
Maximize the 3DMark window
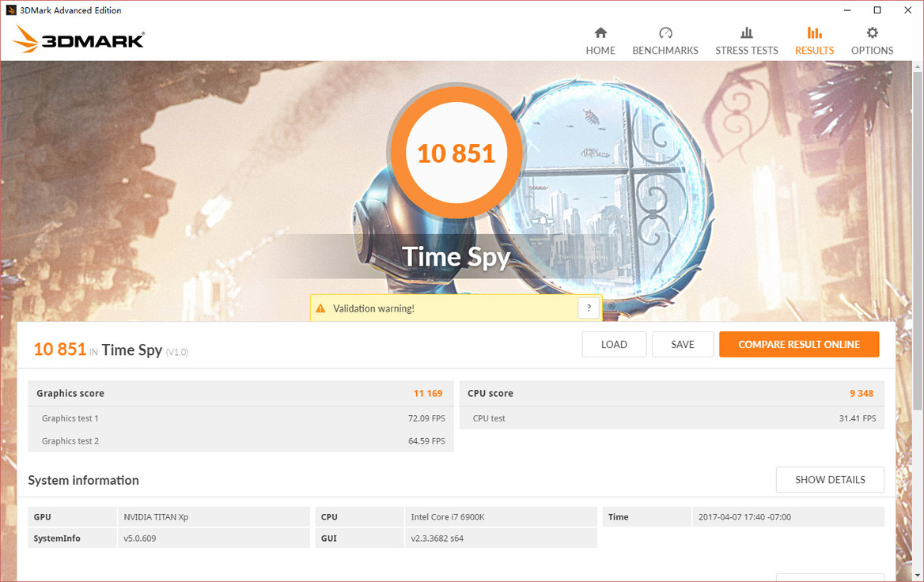pos(877,10)
